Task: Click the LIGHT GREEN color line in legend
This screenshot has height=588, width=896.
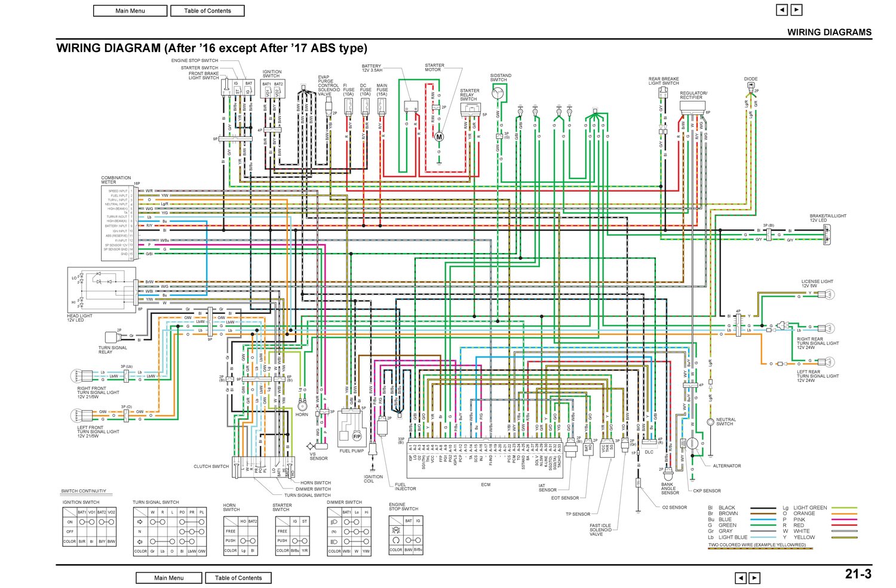Action: pyautogui.click(x=844, y=508)
